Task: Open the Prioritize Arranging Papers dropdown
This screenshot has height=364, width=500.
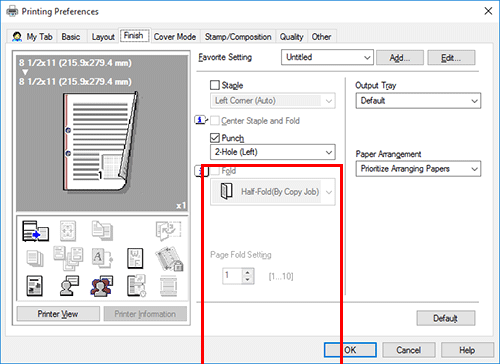Action: [x=418, y=169]
